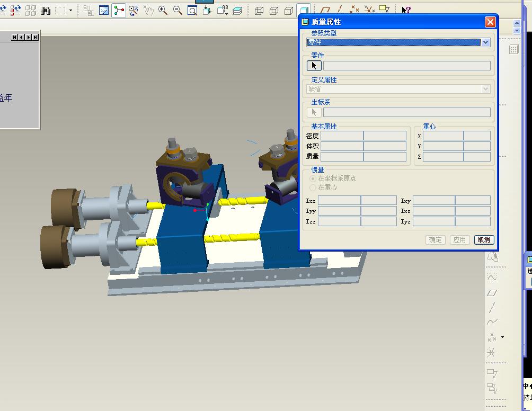Click the Refit view icon
The image size is (532, 411).
pos(192,11)
